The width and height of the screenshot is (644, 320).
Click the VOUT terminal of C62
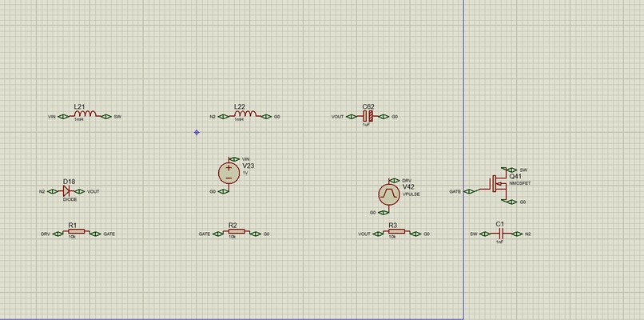(x=352, y=117)
